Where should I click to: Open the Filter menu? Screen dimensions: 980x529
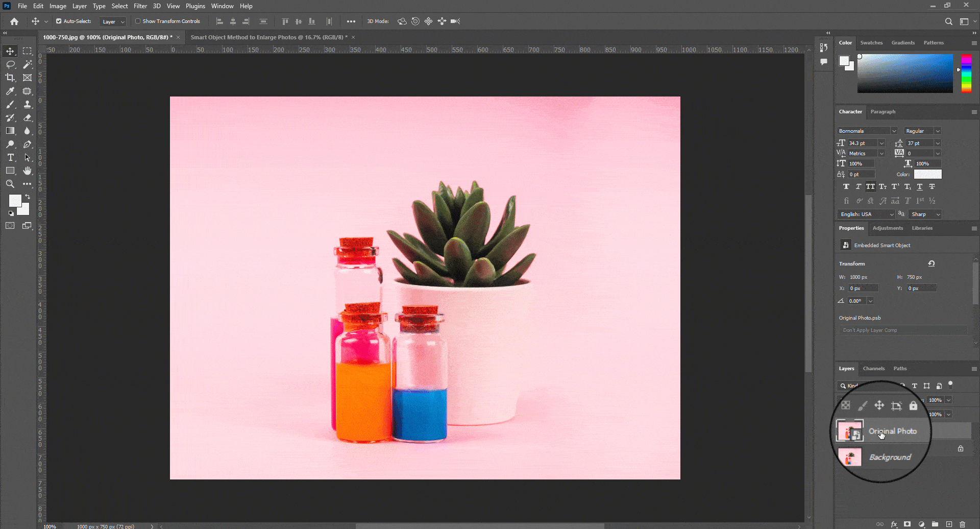click(140, 6)
